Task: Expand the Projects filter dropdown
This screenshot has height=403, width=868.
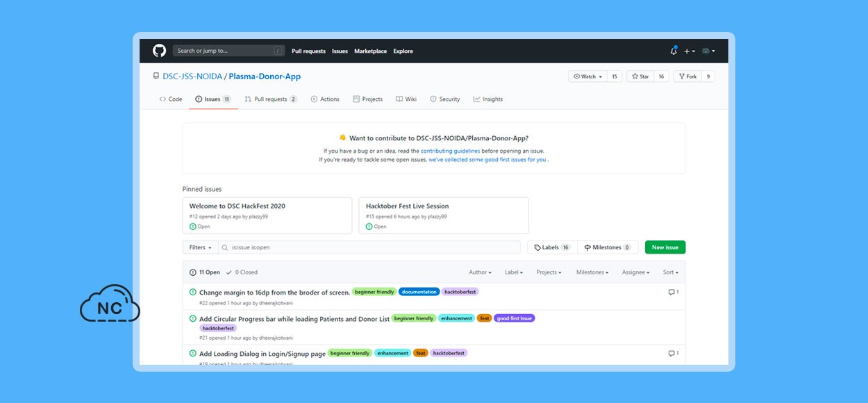Action: [x=549, y=272]
